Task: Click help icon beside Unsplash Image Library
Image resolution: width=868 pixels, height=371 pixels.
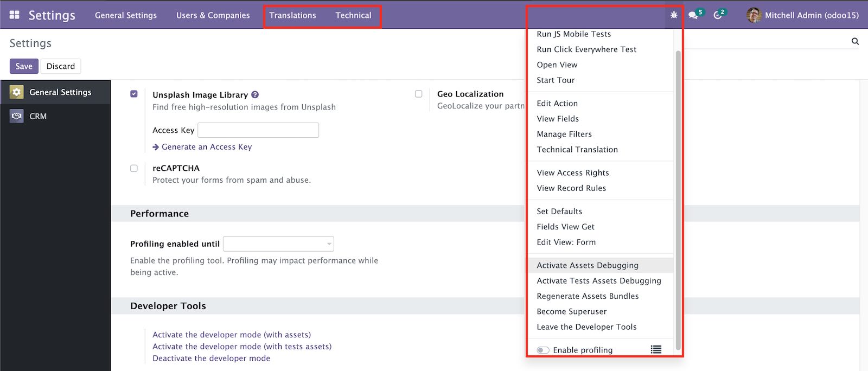Action: pos(255,94)
